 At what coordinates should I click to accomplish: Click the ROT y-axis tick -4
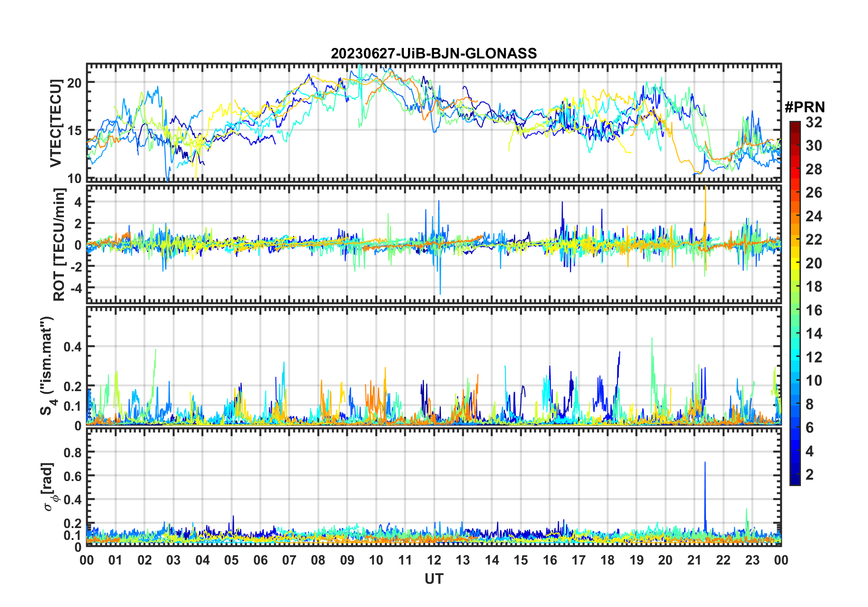[74, 288]
